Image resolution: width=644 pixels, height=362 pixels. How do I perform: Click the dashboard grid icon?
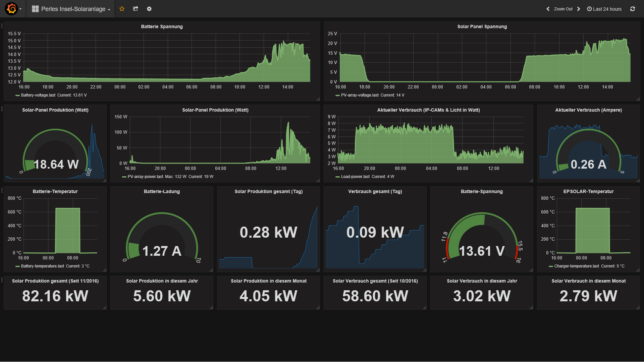(35, 9)
